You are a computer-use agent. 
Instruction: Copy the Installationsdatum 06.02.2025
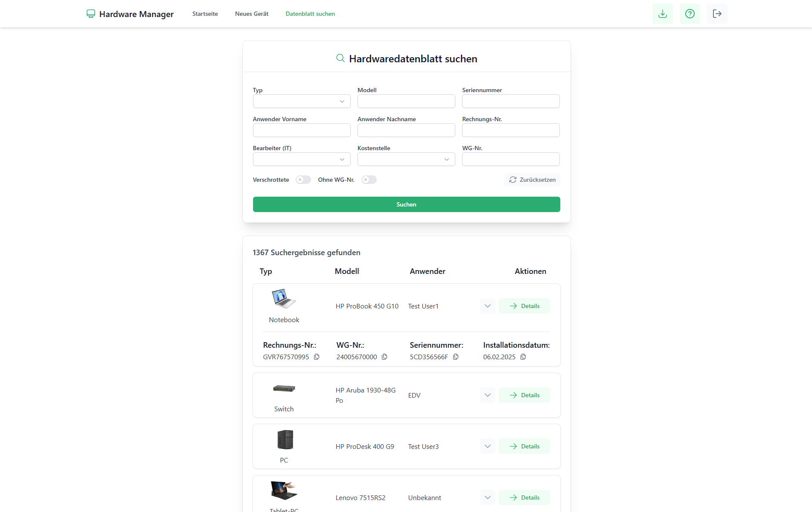pyautogui.click(x=523, y=357)
